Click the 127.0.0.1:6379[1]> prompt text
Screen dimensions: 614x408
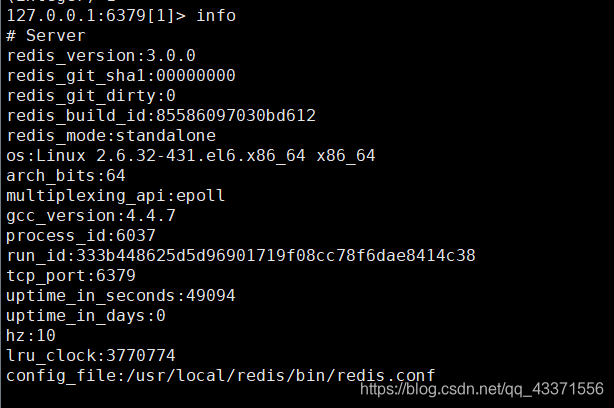(x=98, y=16)
